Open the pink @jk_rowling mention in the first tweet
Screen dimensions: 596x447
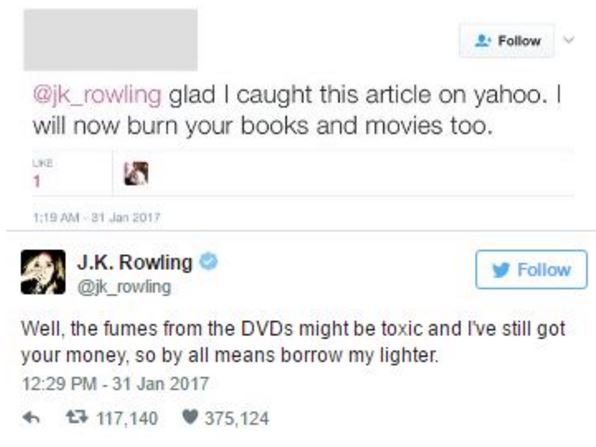[x=97, y=94]
